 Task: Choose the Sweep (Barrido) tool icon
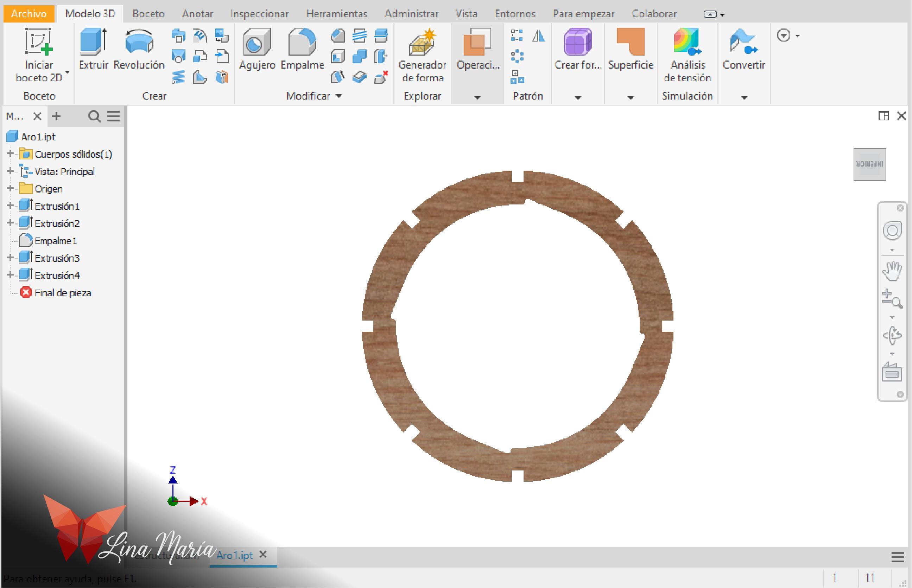178,36
